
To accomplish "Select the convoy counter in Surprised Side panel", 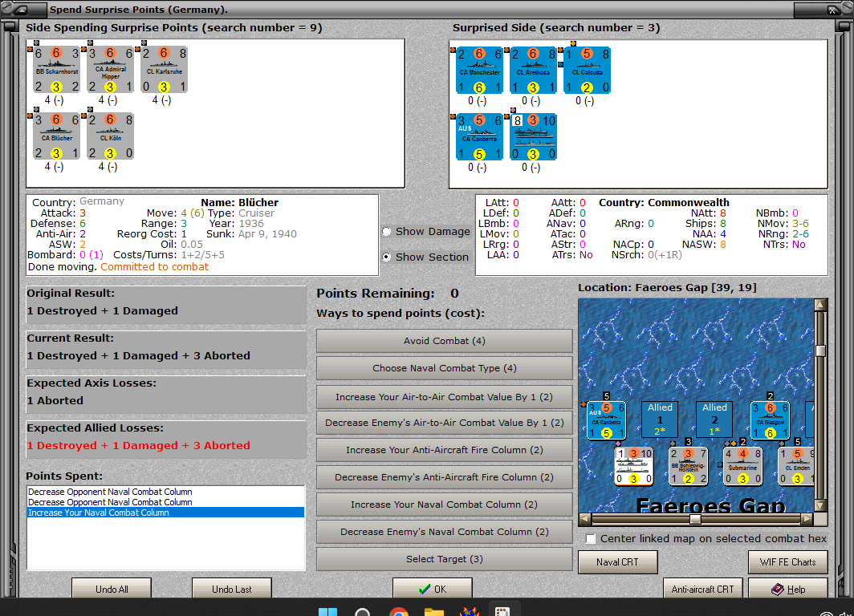I will click(533, 137).
